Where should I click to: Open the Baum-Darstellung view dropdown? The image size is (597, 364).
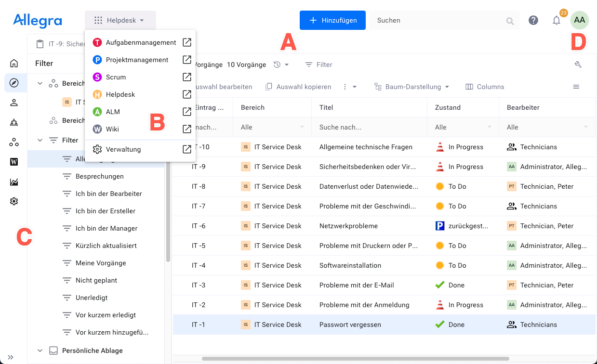[x=412, y=87]
